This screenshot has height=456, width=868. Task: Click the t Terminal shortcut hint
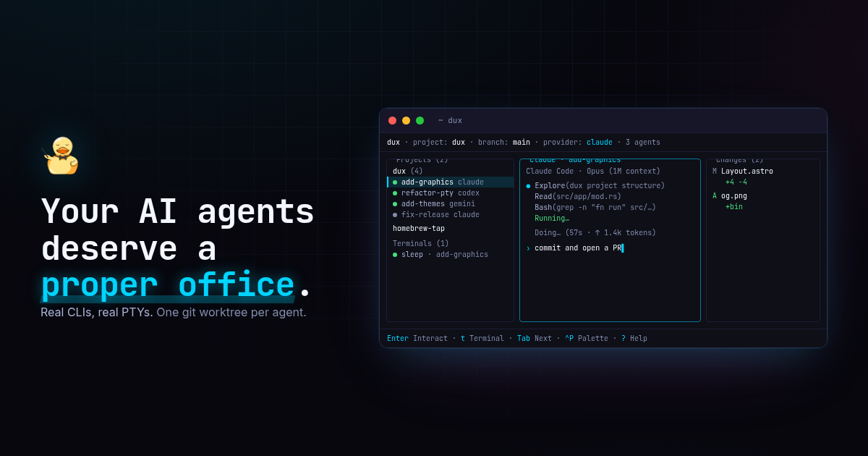[482, 339]
